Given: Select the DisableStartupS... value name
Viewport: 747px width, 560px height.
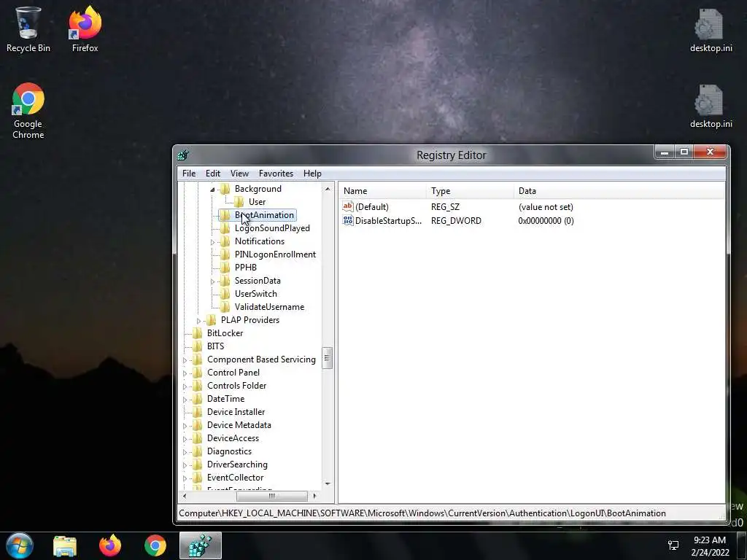Looking at the screenshot, I should tap(388, 220).
